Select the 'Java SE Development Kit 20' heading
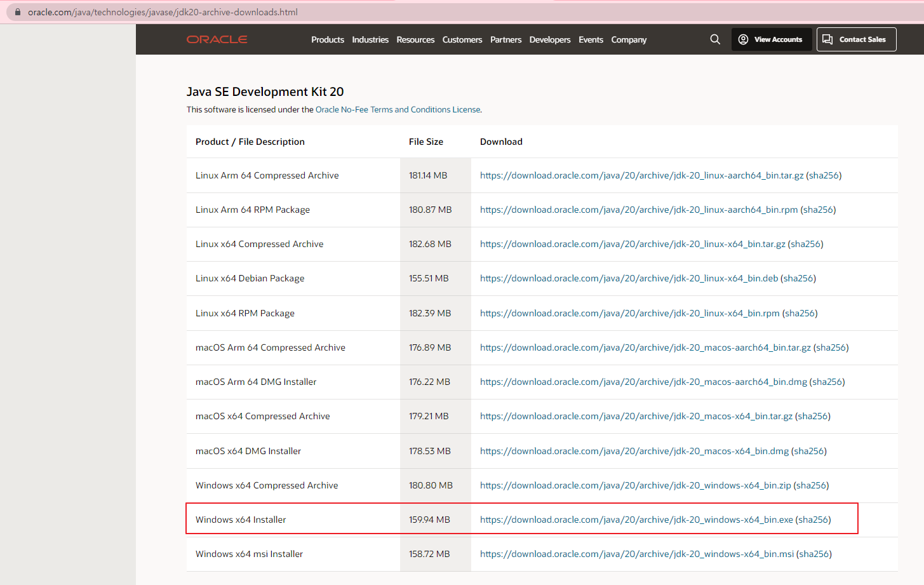Viewport: 924px width, 585px height. coord(265,91)
